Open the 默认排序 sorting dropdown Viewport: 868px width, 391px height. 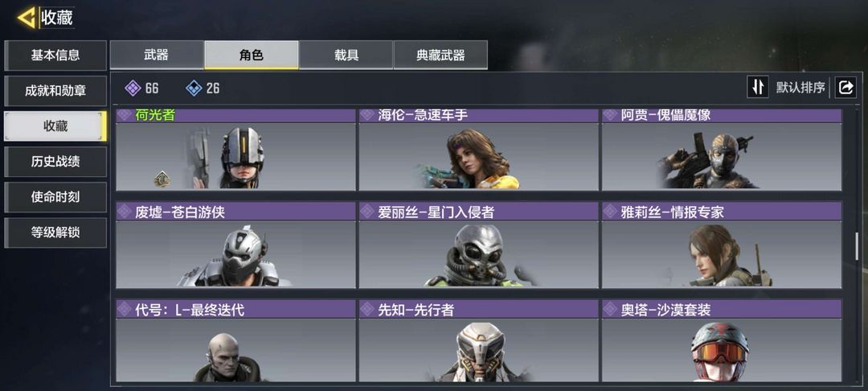click(x=800, y=88)
